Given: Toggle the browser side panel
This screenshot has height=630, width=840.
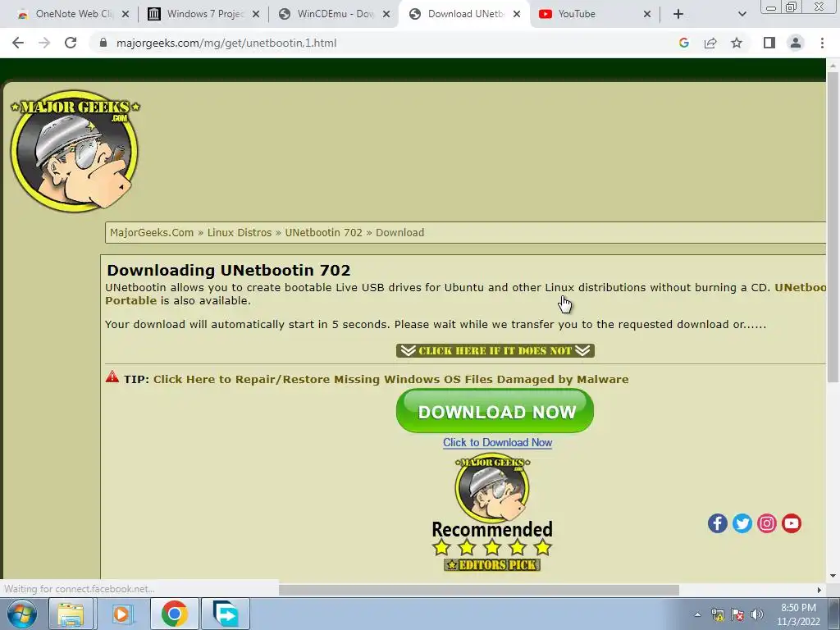Looking at the screenshot, I should (x=769, y=43).
